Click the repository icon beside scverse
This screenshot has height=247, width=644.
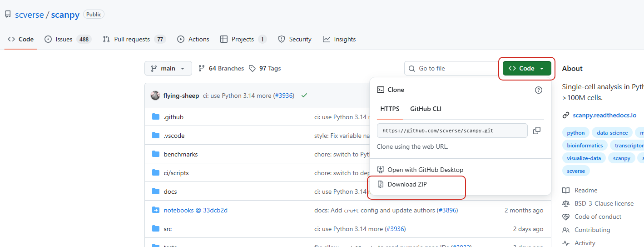[8, 15]
